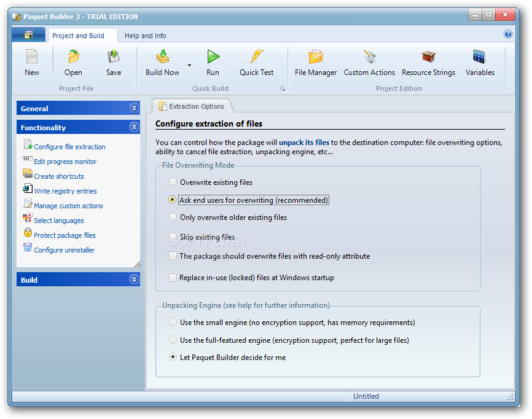Viewport: 532px width, 419px height.
Task: Open the Resource Strings icon
Action: click(429, 57)
